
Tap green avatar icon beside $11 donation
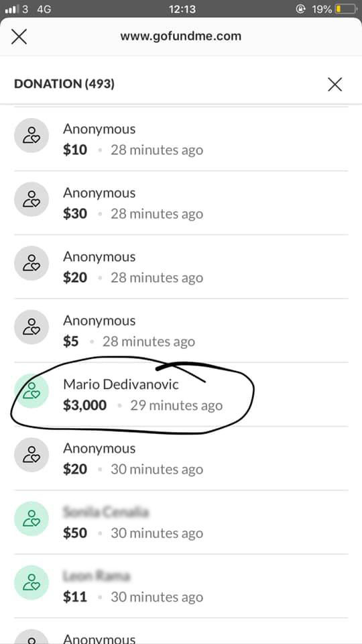click(32, 583)
